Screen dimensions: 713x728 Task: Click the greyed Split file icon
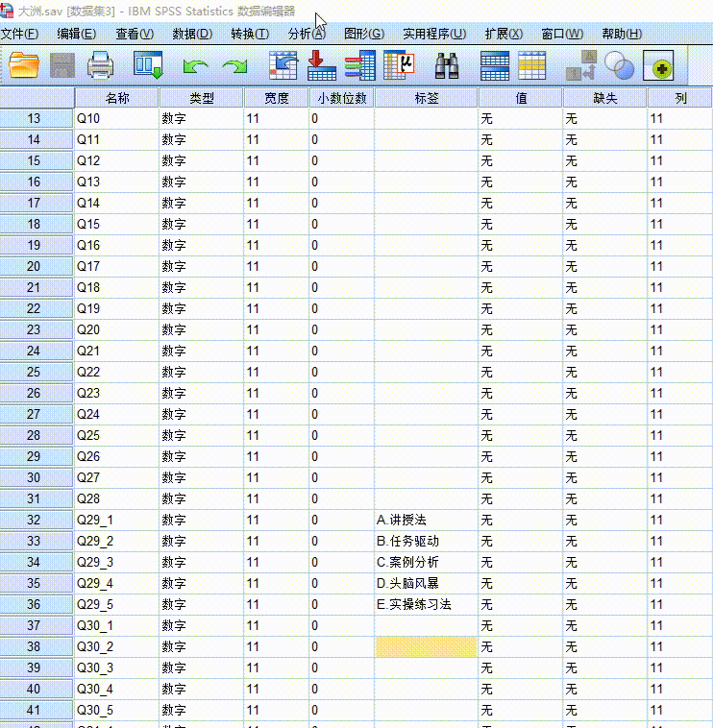pyautogui.click(x=581, y=65)
